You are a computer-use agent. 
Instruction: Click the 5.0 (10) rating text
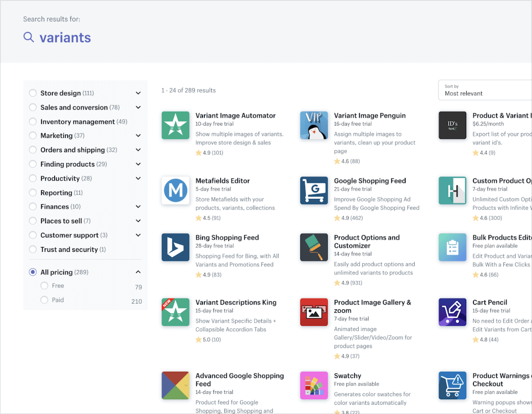coord(212,340)
